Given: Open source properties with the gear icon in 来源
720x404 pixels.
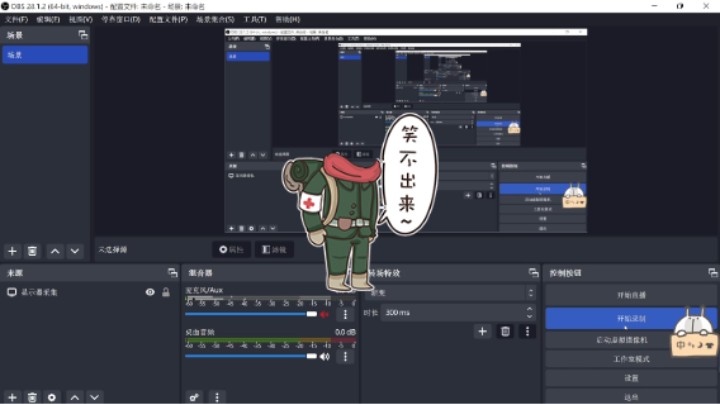Looking at the screenshot, I should click(x=52, y=397).
